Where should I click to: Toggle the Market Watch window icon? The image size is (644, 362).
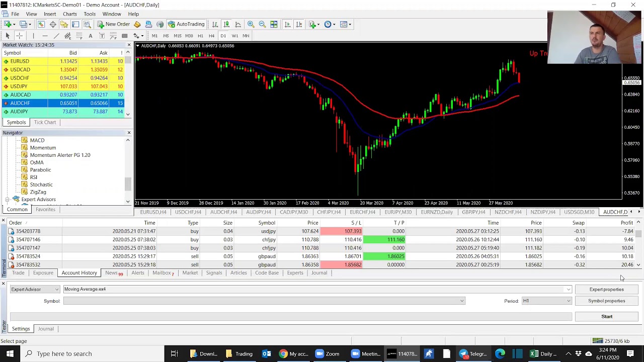pos(41,24)
